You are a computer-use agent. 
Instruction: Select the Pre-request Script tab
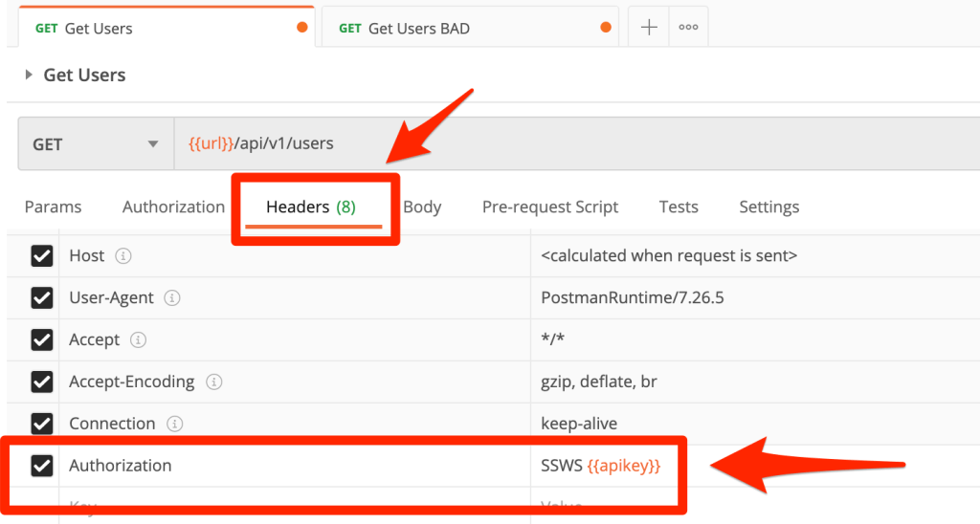(x=549, y=207)
